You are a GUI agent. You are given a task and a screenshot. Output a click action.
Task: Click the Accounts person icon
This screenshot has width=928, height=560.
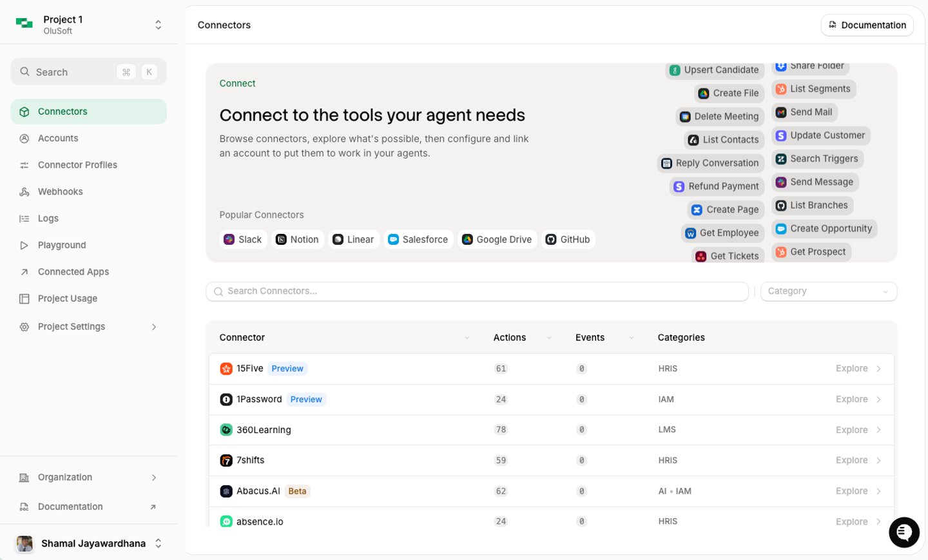[24, 139]
